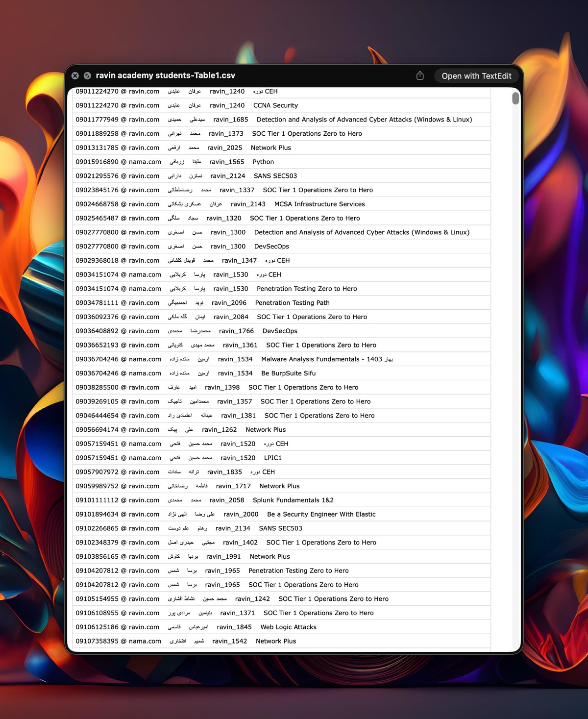Click the ravin_1685 ID cell
The width and height of the screenshot is (588, 719).
point(231,120)
